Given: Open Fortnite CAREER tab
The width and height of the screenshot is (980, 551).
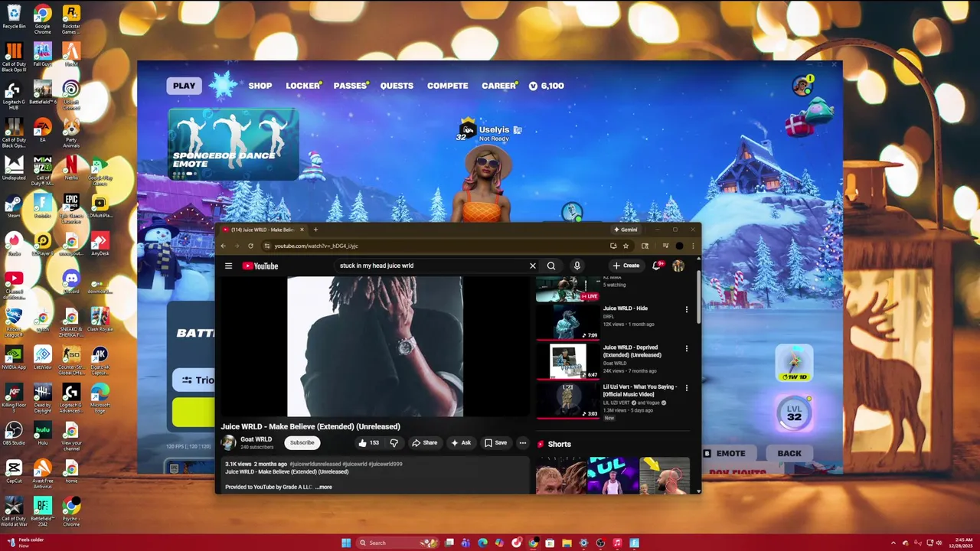Looking at the screenshot, I should click(499, 86).
